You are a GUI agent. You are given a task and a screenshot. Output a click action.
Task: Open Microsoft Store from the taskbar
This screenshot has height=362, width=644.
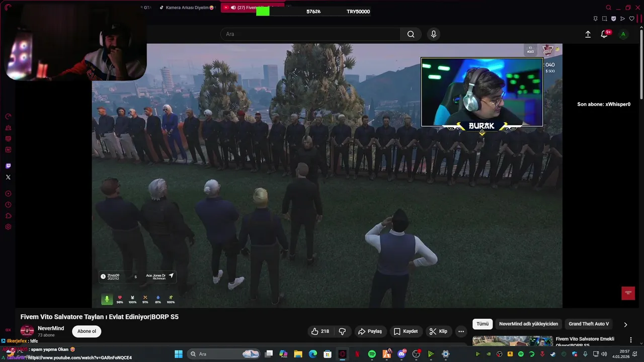(x=328, y=354)
